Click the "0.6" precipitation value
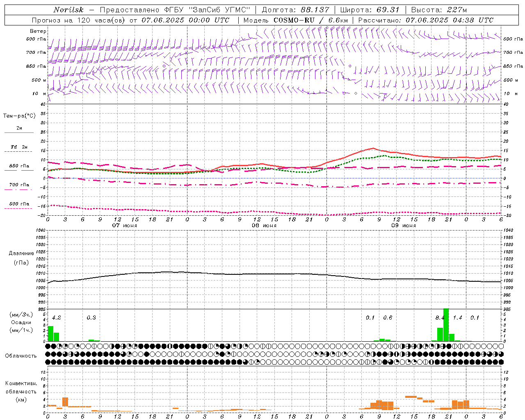The image size is (525, 420). click(388, 317)
